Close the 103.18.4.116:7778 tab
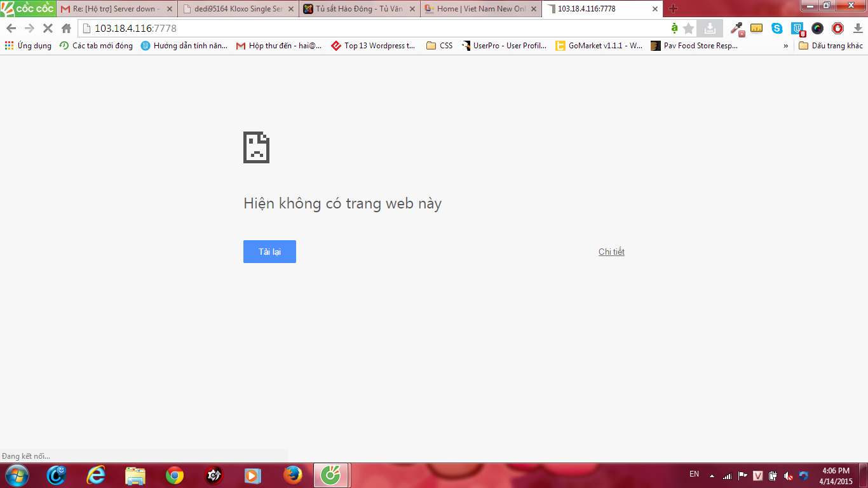 [655, 9]
